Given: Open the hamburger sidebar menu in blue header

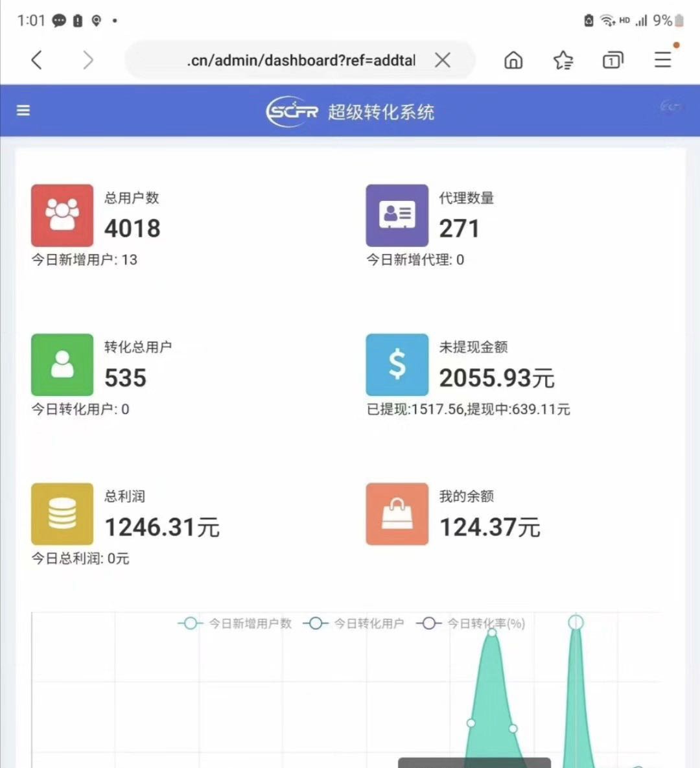Looking at the screenshot, I should pyautogui.click(x=23, y=111).
